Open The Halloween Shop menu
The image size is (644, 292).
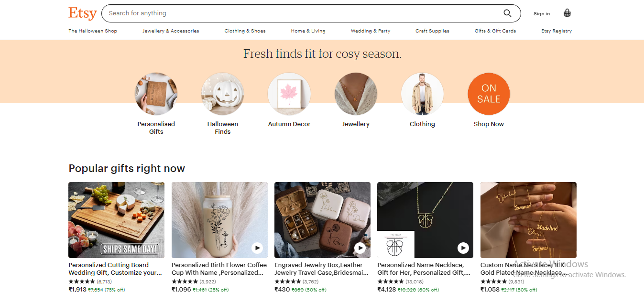(x=93, y=31)
